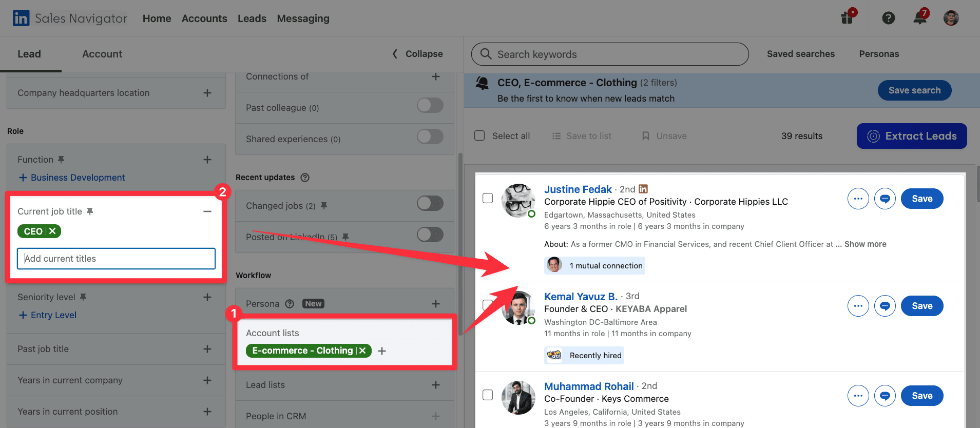Message Kemal Yavuz B. via chat icon
This screenshot has width=980, height=428.
point(885,306)
